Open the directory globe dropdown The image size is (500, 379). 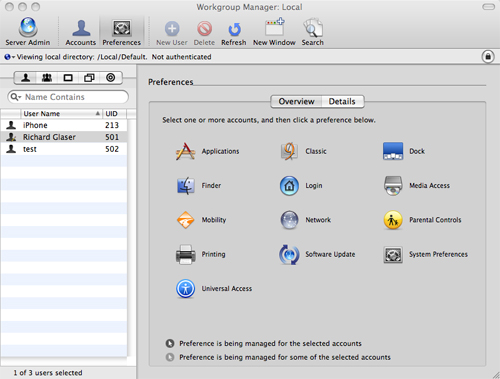pos(9,57)
